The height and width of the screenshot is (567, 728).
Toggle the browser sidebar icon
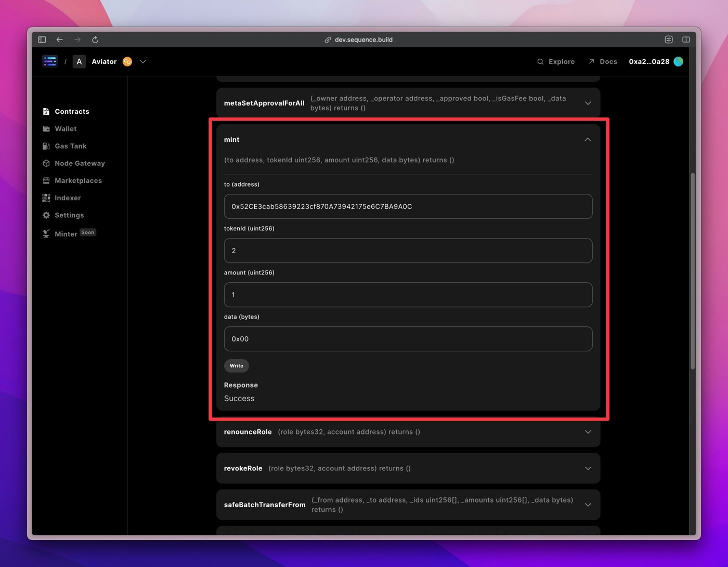(x=42, y=39)
